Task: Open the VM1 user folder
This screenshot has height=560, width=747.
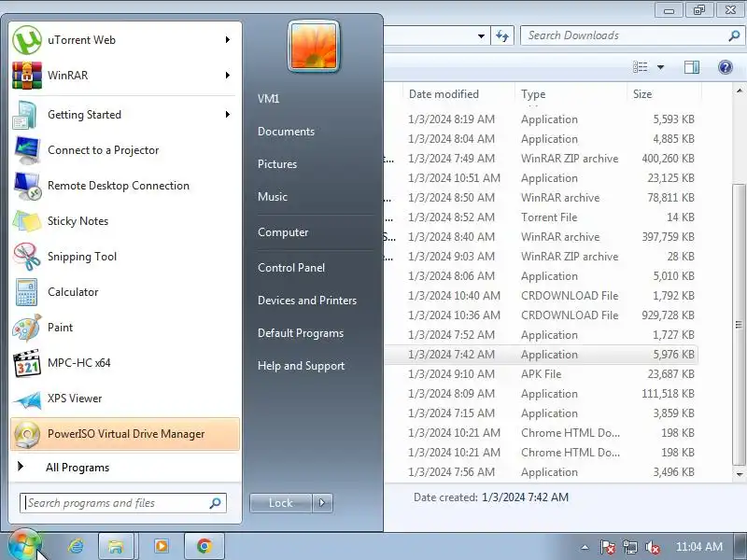Action: pos(269,99)
